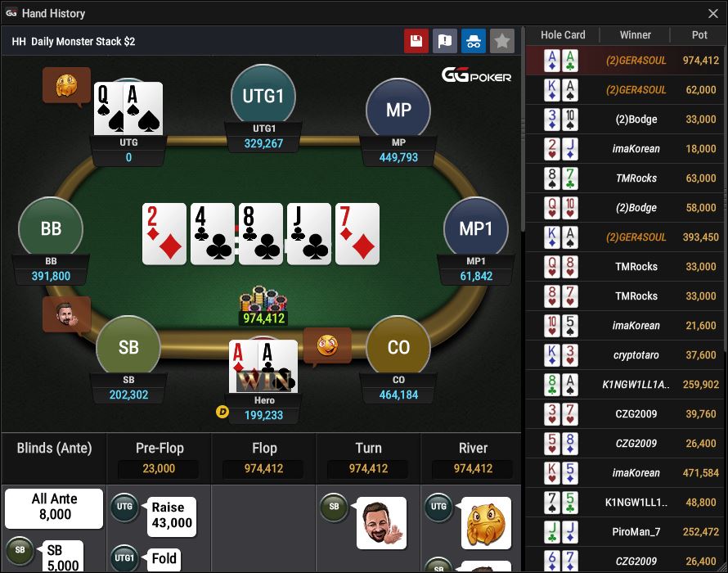Screen dimensions: 728x573
Task: Click the MP1 player seat avatar
Action: [476, 228]
